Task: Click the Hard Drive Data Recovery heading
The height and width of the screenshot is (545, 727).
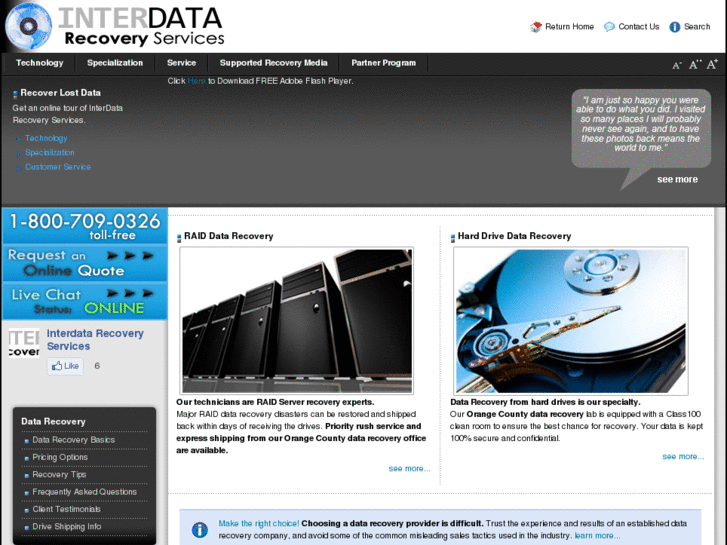Action: [514, 236]
